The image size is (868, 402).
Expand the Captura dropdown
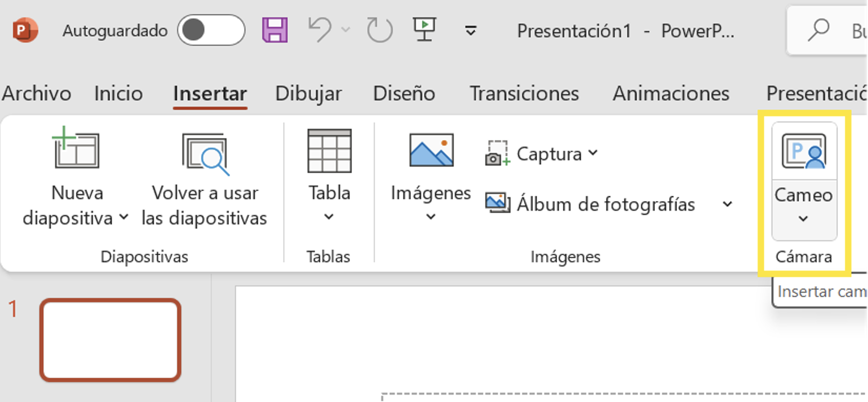point(593,153)
